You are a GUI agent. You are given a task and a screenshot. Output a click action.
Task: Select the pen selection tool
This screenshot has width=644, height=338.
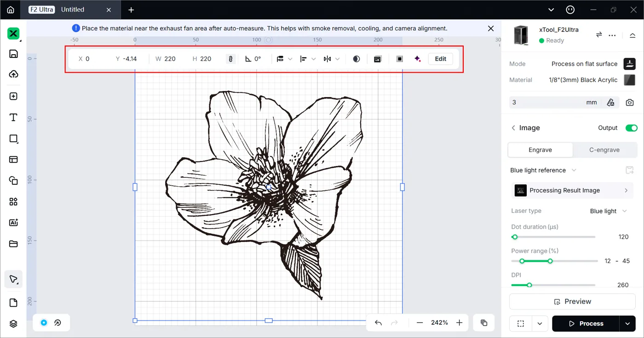click(13, 279)
